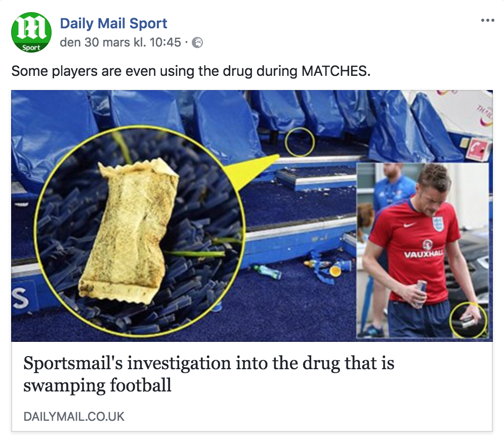This screenshot has height=440, width=504.
Task: Click the globe public privacy icon
Action: (x=197, y=42)
